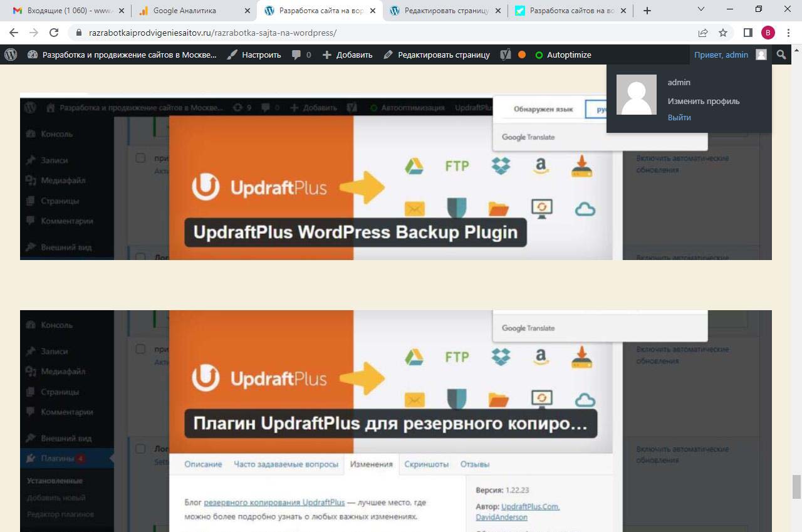Viewport: 802px width, 532px height.
Task: Click the Выйти logout link
Action: click(x=679, y=117)
